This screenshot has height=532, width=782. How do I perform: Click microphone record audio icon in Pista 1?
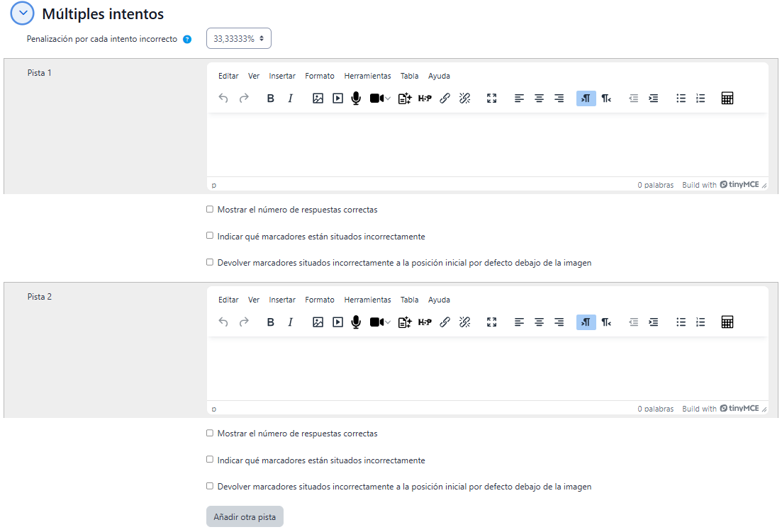[x=356, y=98]
